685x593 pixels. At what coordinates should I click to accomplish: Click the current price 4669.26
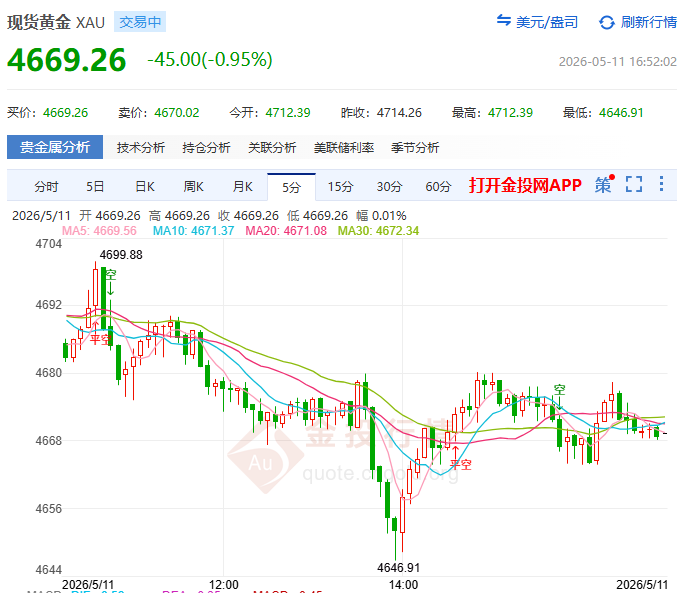coord(66,60)
